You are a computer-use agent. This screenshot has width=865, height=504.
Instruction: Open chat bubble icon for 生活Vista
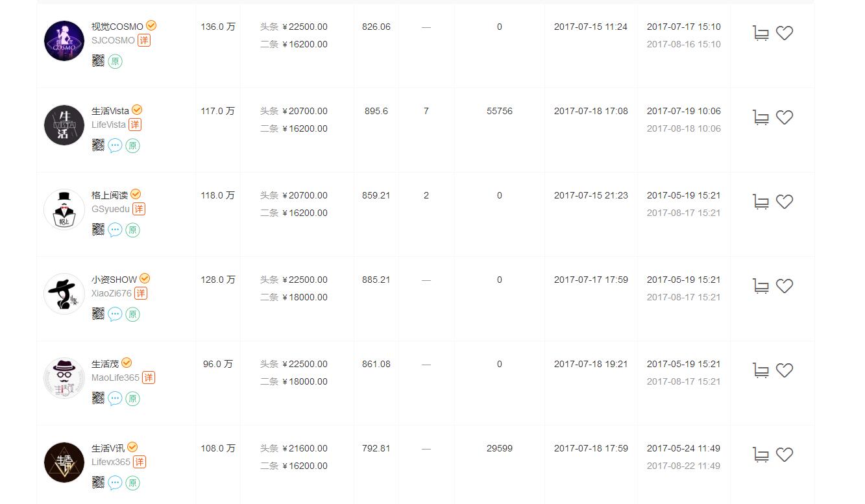(115, 145)
